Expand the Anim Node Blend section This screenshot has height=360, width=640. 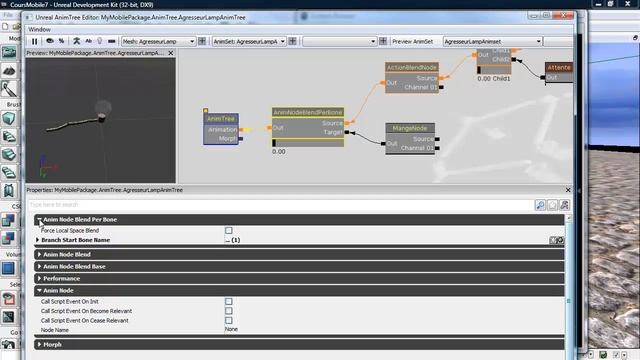tap(40, 254)
